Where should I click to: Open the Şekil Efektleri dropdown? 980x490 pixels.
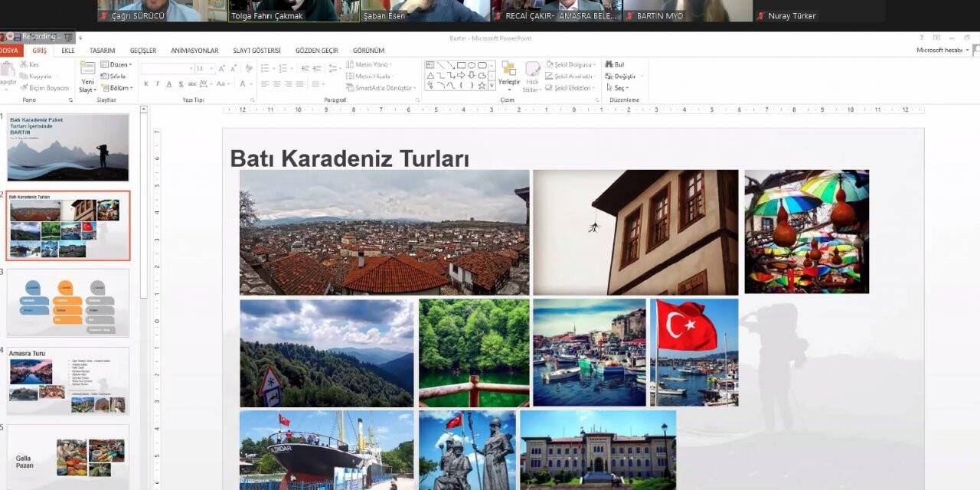pyautogui.click(x=571, y=87)
